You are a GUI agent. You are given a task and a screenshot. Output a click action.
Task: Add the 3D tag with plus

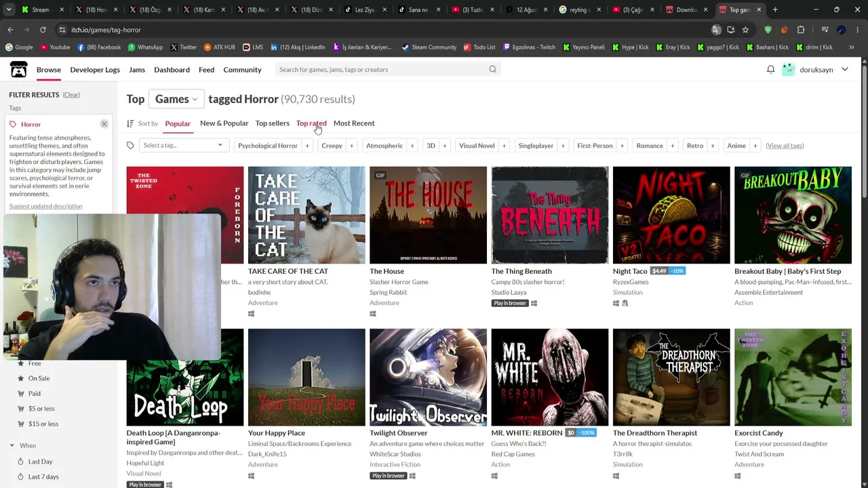click(445, 146)
